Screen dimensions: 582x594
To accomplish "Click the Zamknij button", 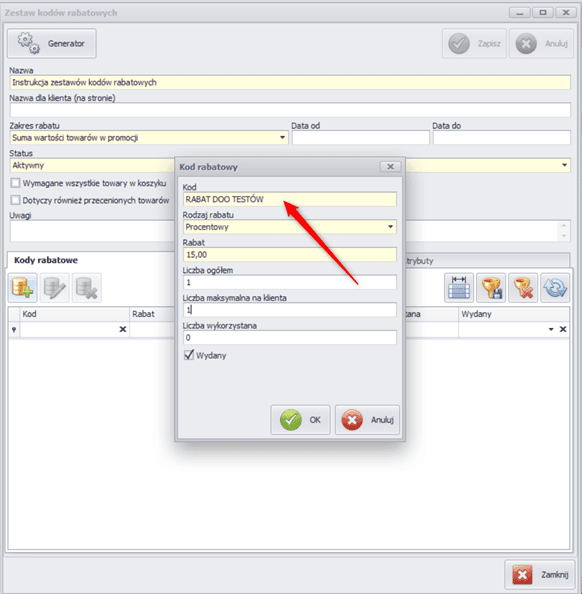I will [540, 575].
